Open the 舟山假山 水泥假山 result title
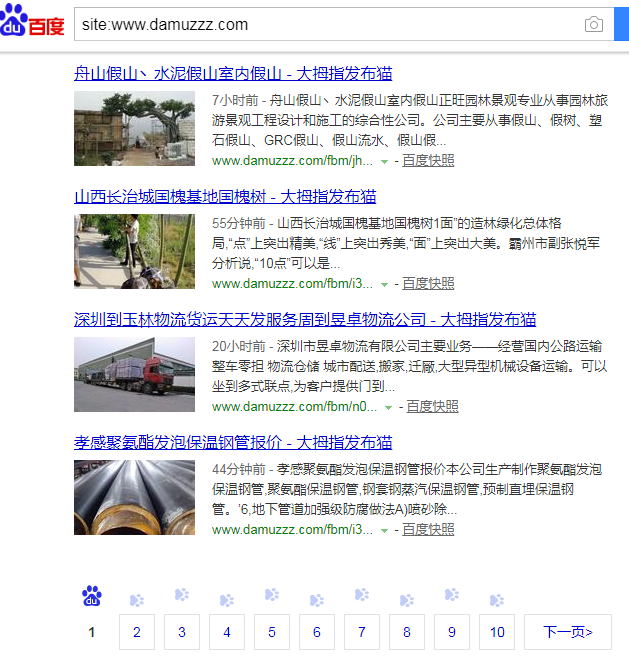The image size is (629, 672). [x=232, y=73]
